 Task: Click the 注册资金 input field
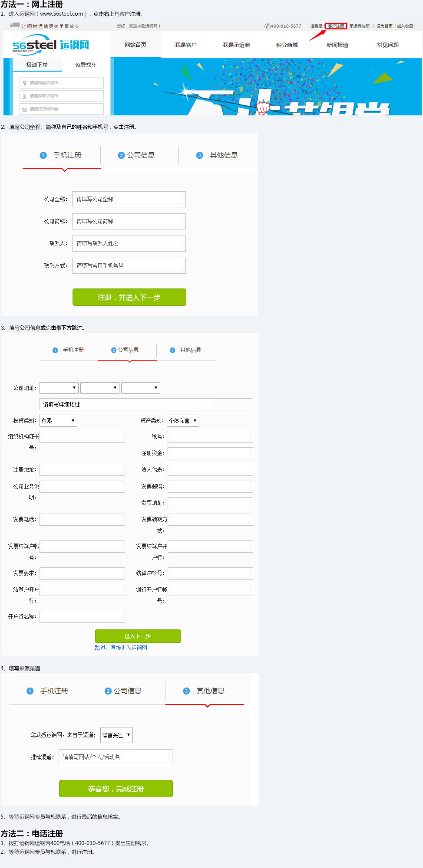pyautogui.click(x=210, y=453)
